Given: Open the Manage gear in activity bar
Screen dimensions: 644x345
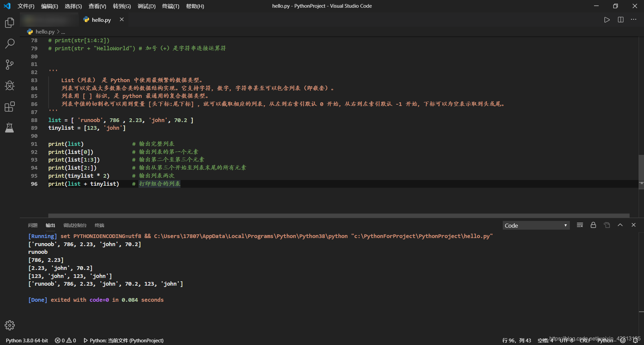Looking at the screenshot, I should point(10,325).
